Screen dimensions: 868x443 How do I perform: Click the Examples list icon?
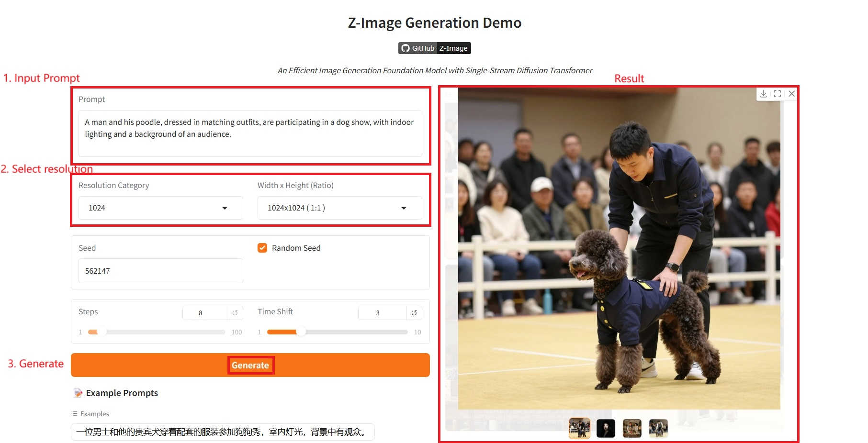pos(74,414)
